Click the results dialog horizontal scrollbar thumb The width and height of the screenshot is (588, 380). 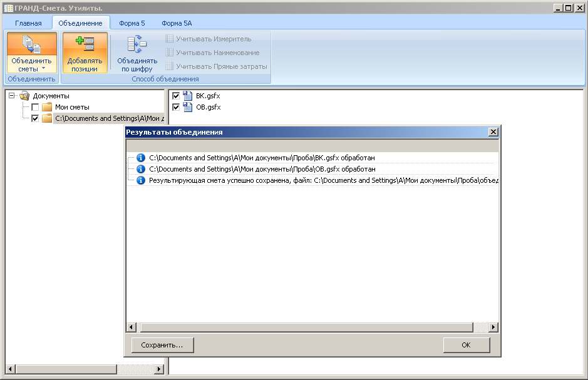click(307, 327)
